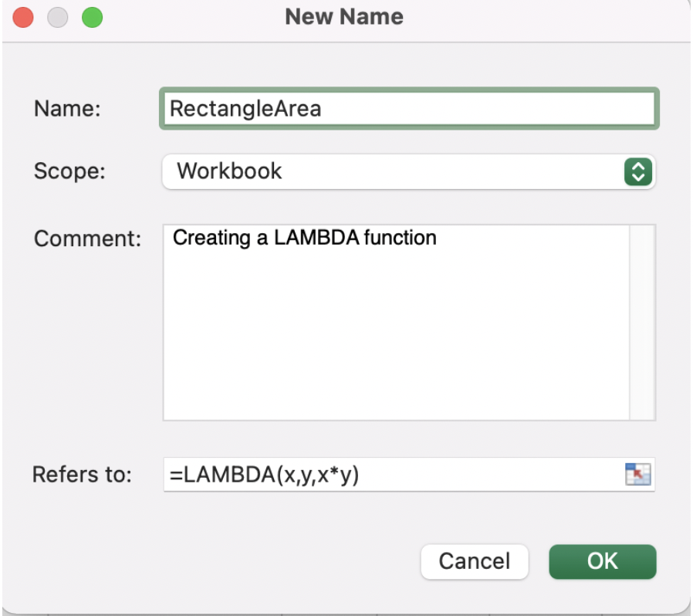Click the range selector icon in Refers to

click(x=637, y=474)
